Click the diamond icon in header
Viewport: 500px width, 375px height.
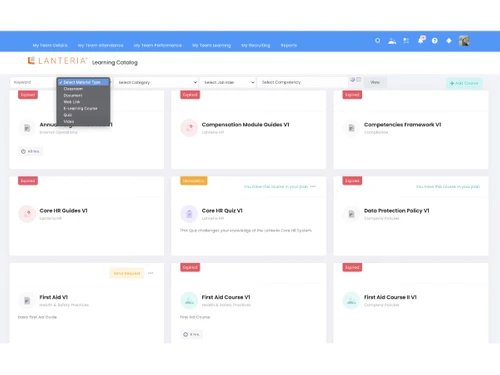(449, 41)
